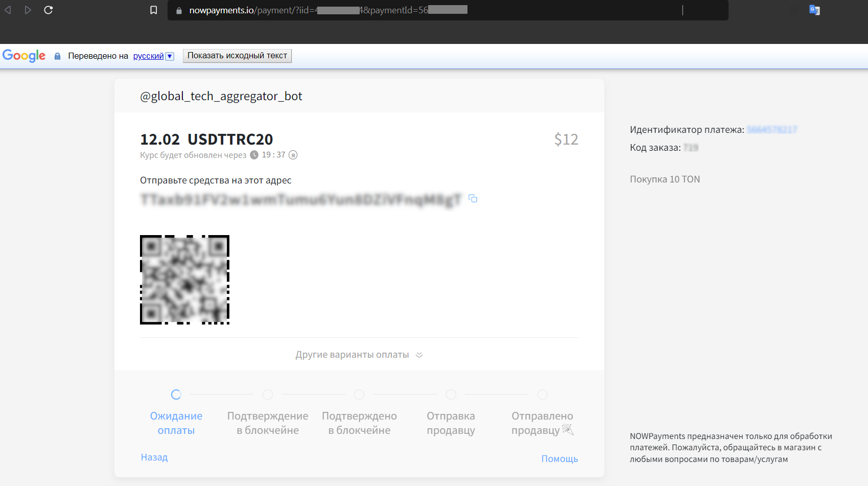Viewport: 868px width, 486px height.
Task: Click the clock icon beside the rate timer
Action: 254,155
